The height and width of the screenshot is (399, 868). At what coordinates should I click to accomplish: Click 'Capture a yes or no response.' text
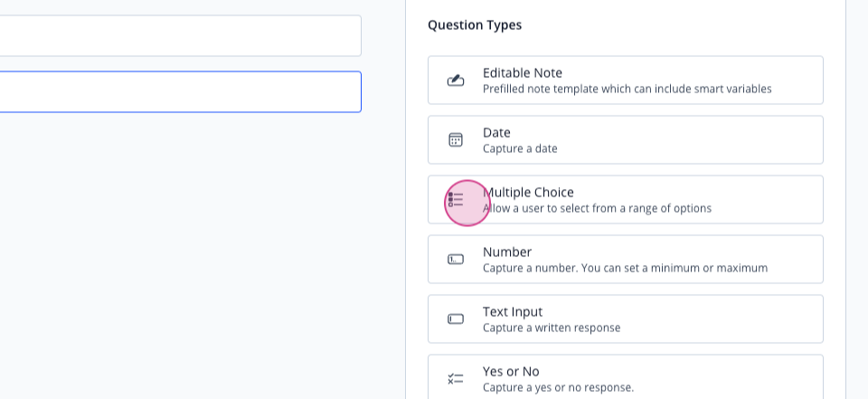point(558,387)
